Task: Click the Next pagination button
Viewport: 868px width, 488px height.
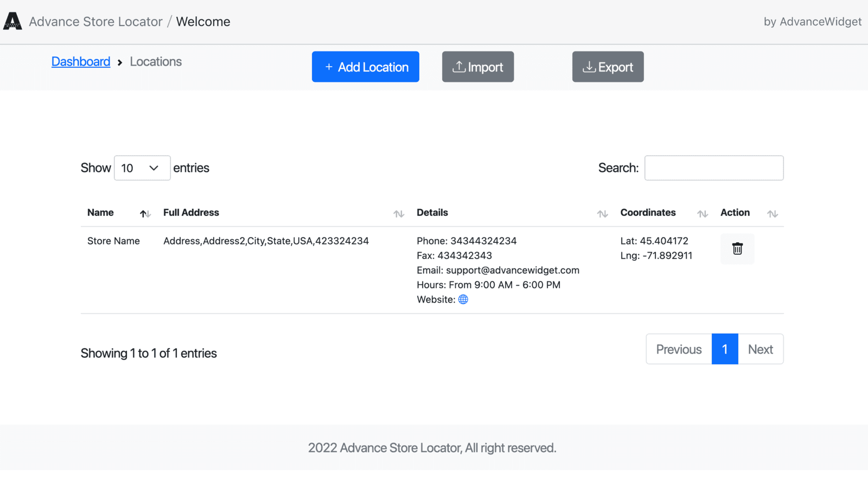Action: pyautogui.click(x=760, y=349)
